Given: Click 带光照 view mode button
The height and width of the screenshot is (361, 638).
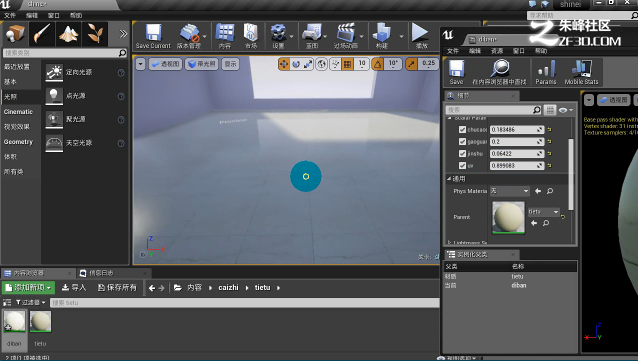Looking at the screenshot, I should [x=202, y=64].
